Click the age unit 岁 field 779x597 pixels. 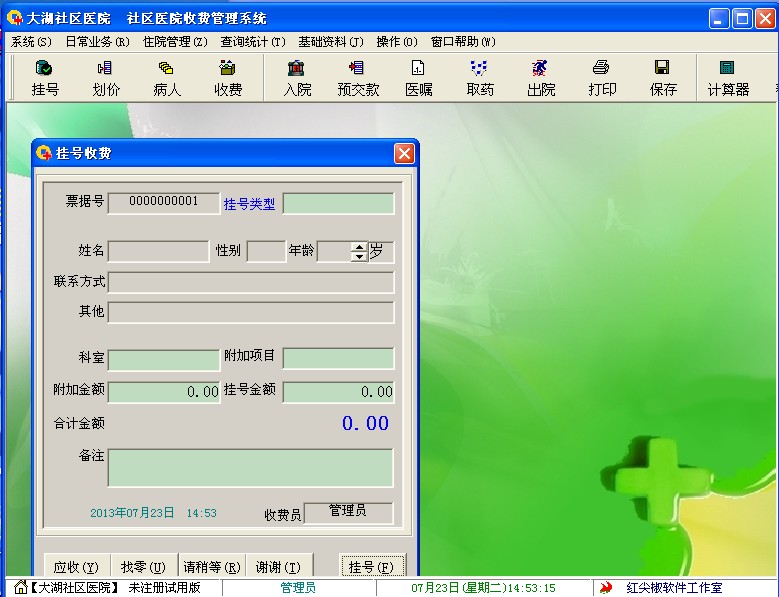click(381, 252)
